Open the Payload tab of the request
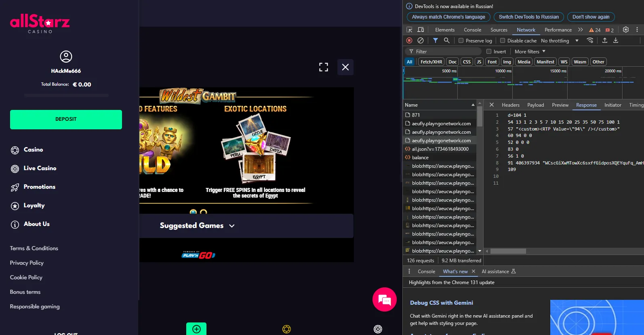 (x=536, y=105)
